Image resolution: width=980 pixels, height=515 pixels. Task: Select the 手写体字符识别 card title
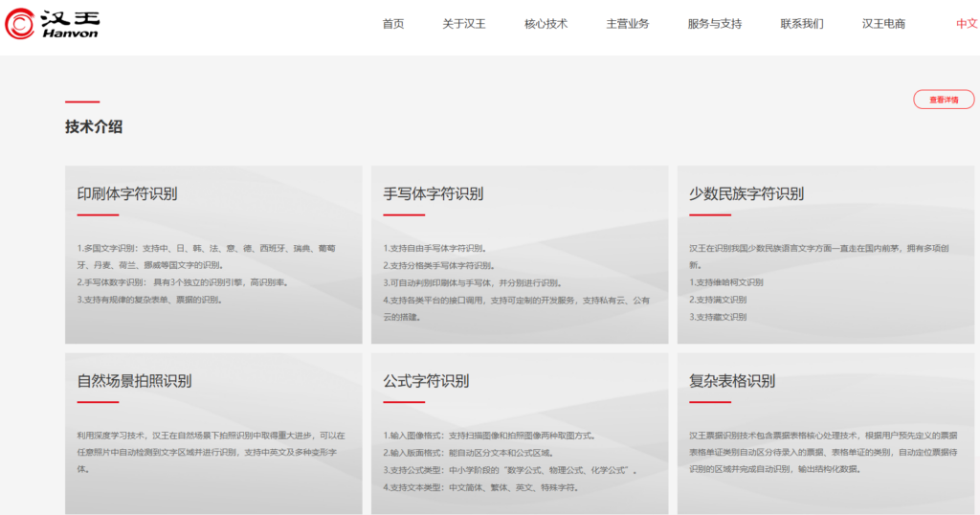[x=434, y=193]
